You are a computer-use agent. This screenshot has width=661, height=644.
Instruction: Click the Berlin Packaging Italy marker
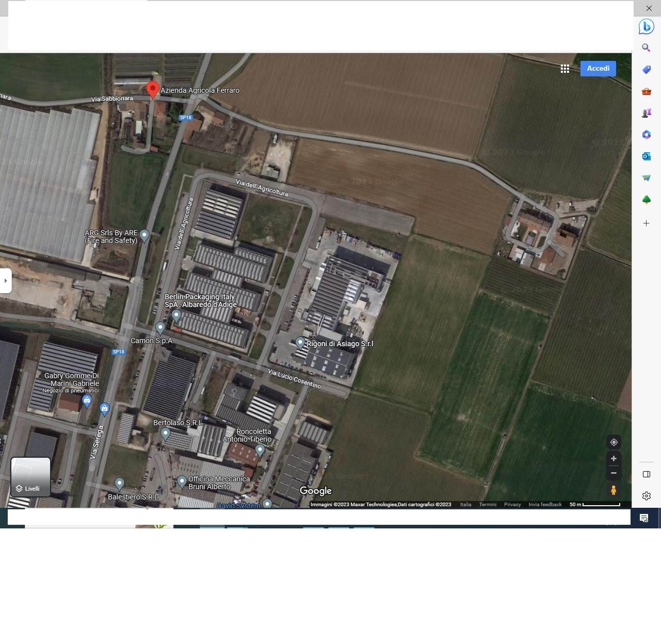pos(177,315)
